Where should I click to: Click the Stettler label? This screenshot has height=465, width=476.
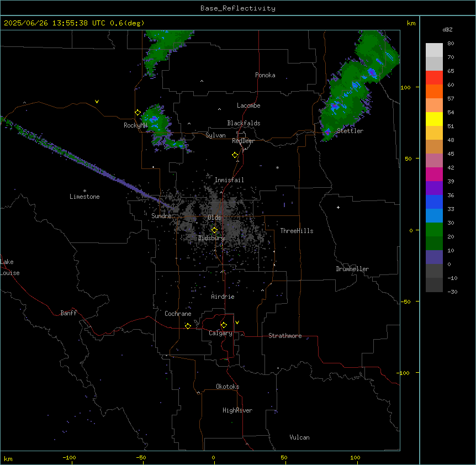pyautogui.click(x=350, y=131)
